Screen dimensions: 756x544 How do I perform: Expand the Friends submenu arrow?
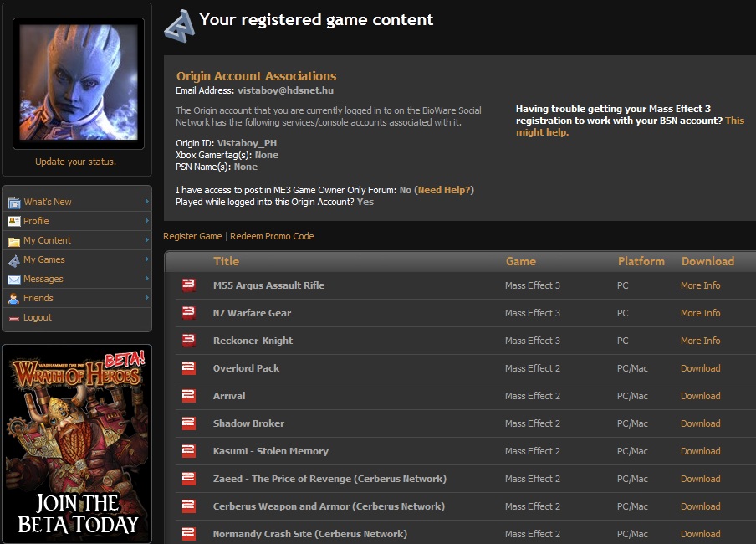(x=146, y=298)
